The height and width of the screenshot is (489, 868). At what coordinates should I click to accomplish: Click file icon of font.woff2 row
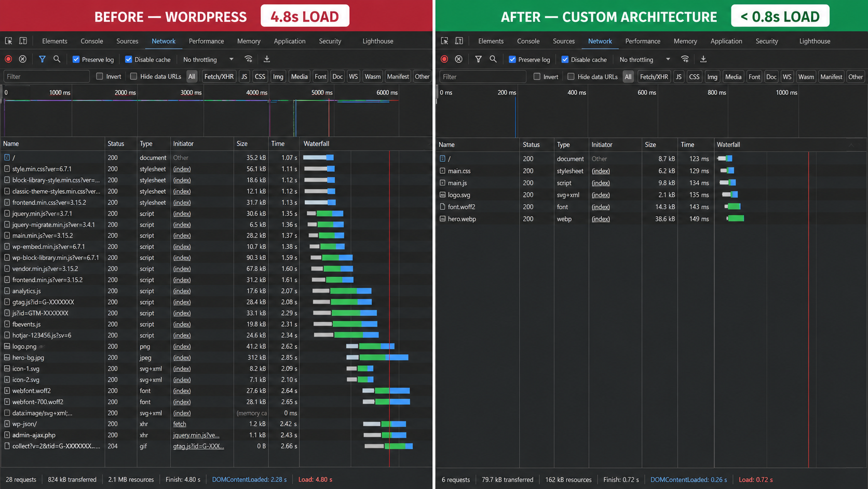tap(442, 207)
